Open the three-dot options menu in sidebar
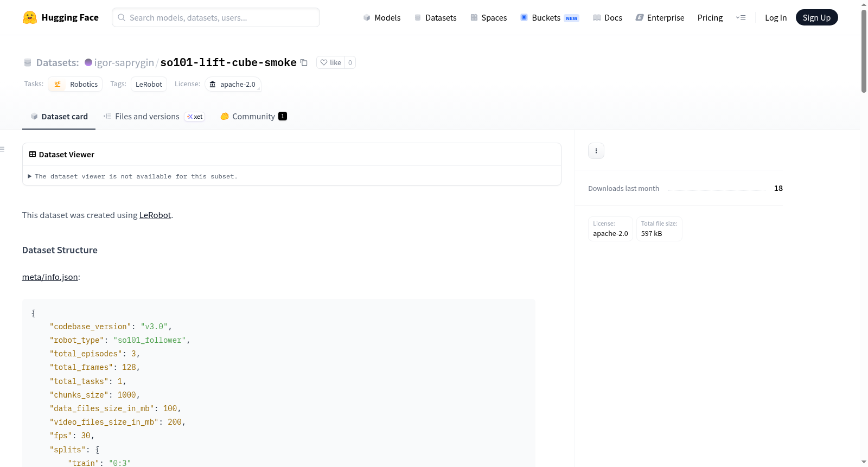The height and width of the screenshot is (467, 868). coord(596,151)
